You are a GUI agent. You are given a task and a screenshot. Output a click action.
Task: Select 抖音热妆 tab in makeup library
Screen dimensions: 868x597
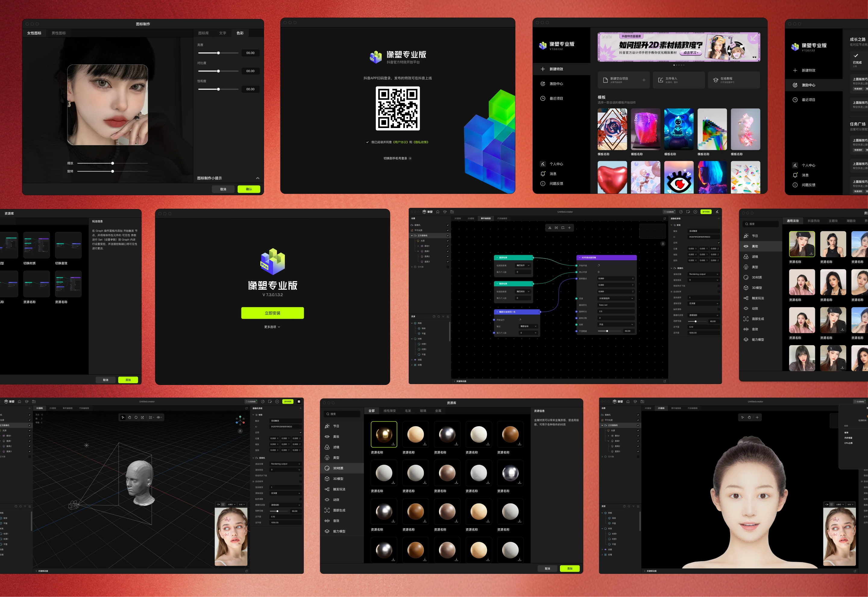[814, 221]
